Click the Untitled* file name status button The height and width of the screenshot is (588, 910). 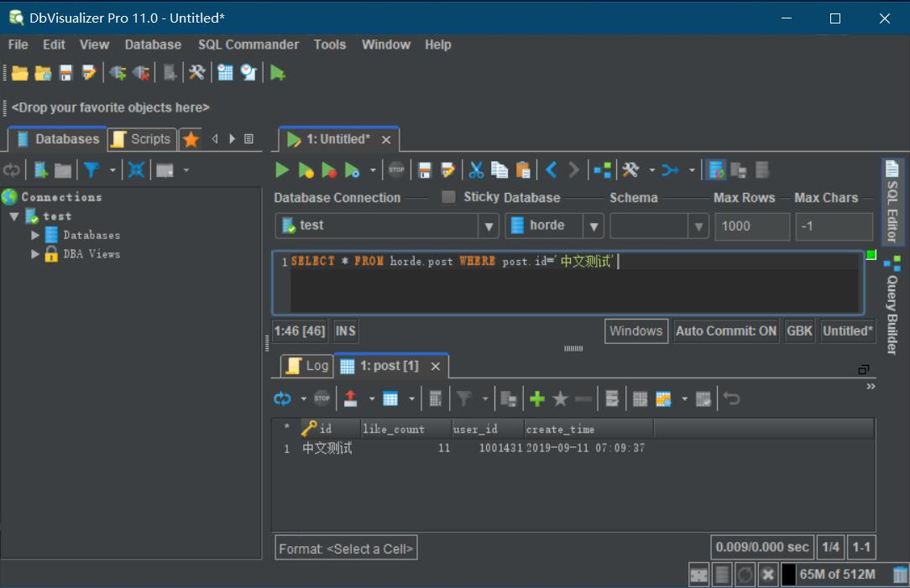click(x=848, y=331)
